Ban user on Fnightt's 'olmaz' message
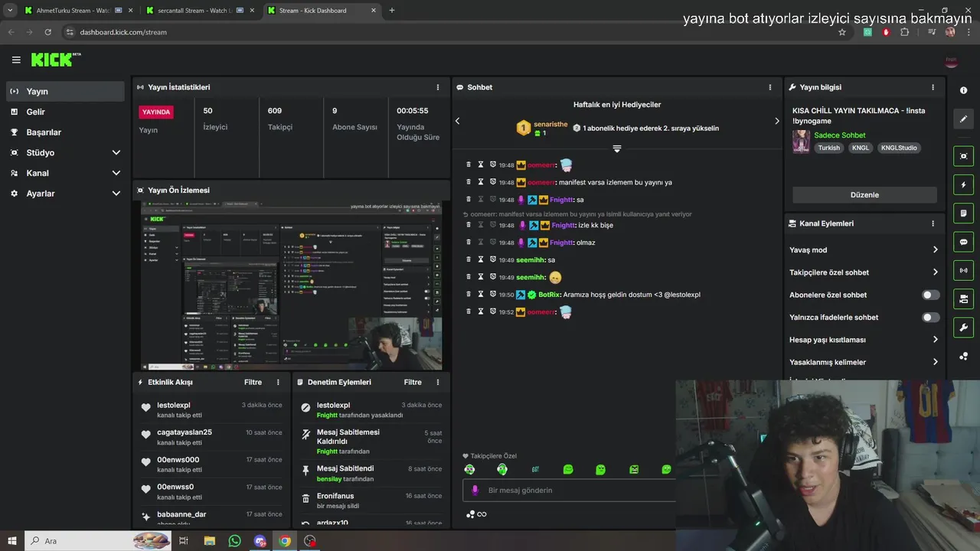This screenshot has height=551, width=980. [493, 243]
